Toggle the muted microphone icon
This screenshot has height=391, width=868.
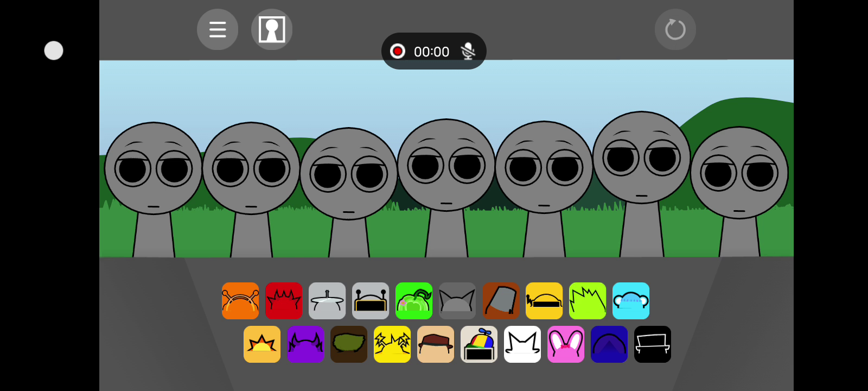468,51
